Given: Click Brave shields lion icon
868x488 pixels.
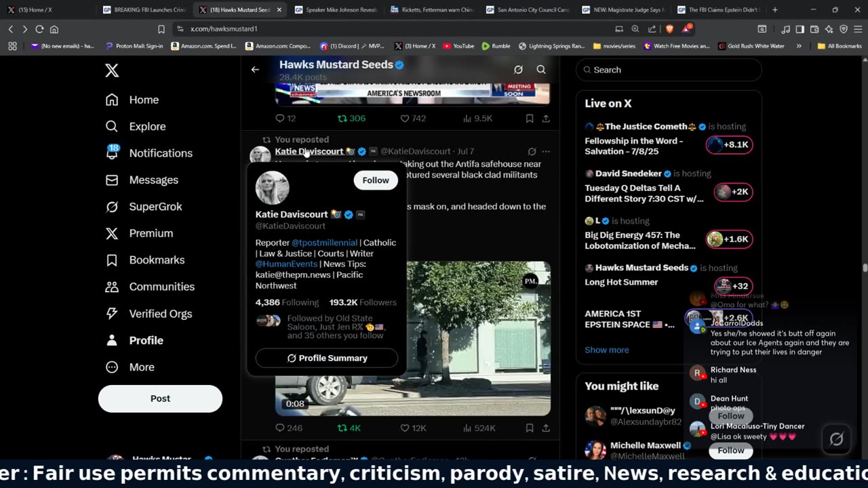Looking at the screenshot, I should click(x=669, y=29).
